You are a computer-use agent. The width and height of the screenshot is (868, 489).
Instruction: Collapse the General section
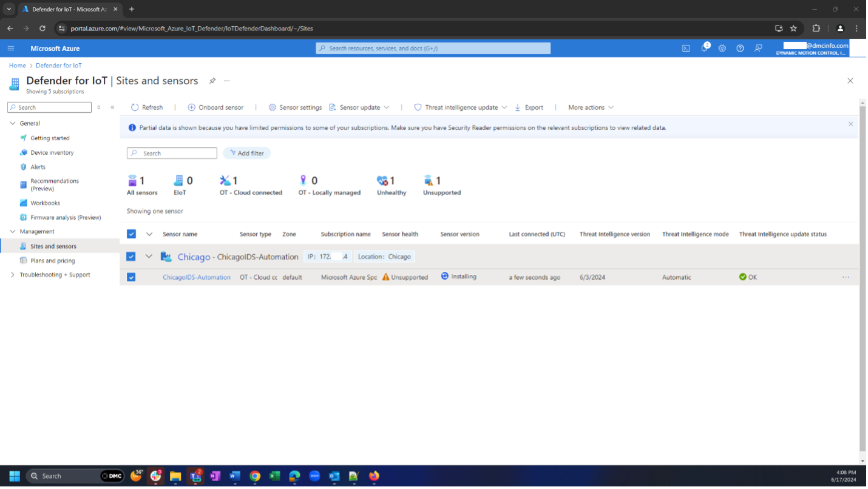point(13,123)
